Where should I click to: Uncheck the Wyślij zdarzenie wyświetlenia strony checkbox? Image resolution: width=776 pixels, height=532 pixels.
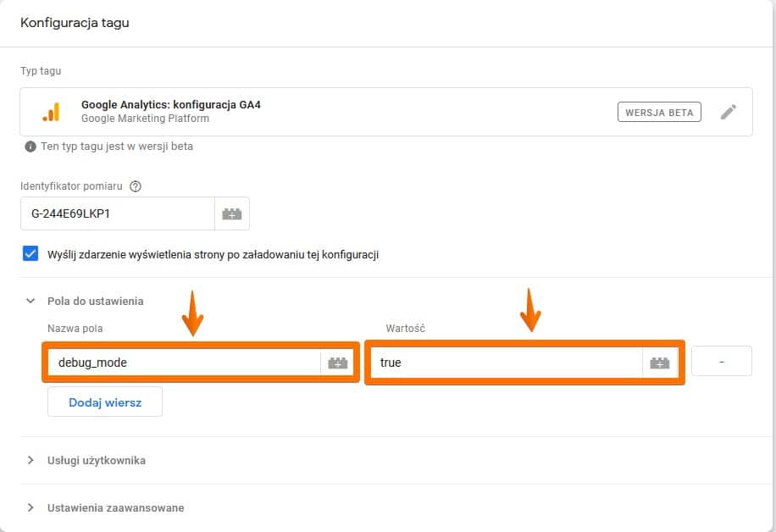coord(30,253)
